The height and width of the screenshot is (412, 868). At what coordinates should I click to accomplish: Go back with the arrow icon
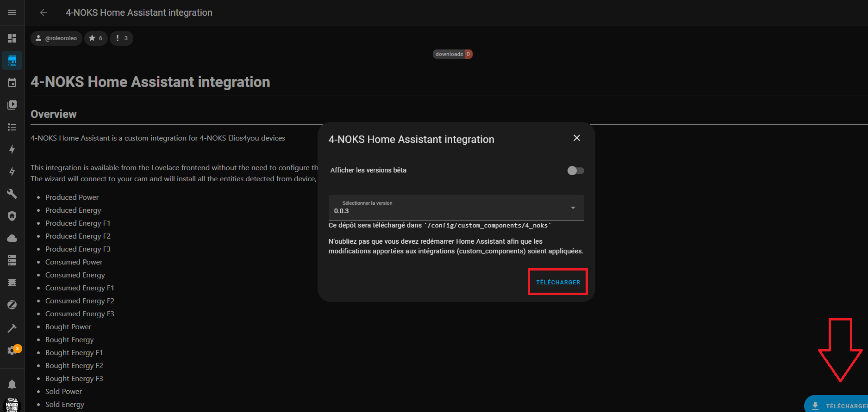(44, 12)
